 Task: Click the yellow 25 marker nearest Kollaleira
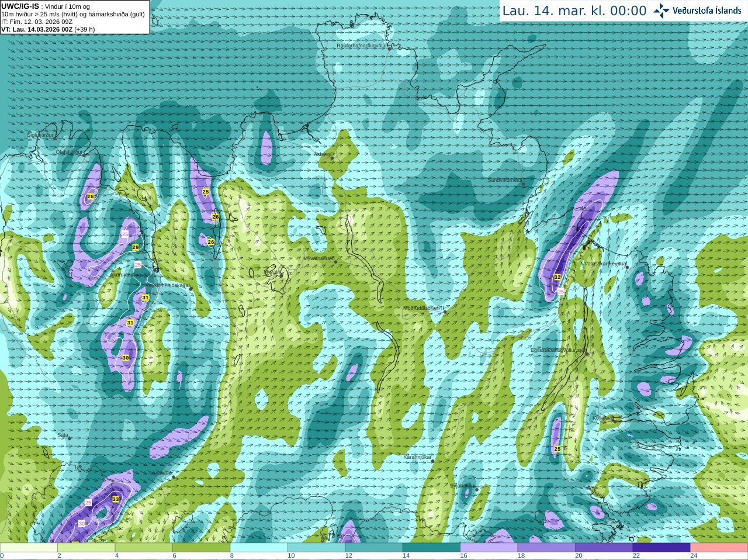point(557,449)
